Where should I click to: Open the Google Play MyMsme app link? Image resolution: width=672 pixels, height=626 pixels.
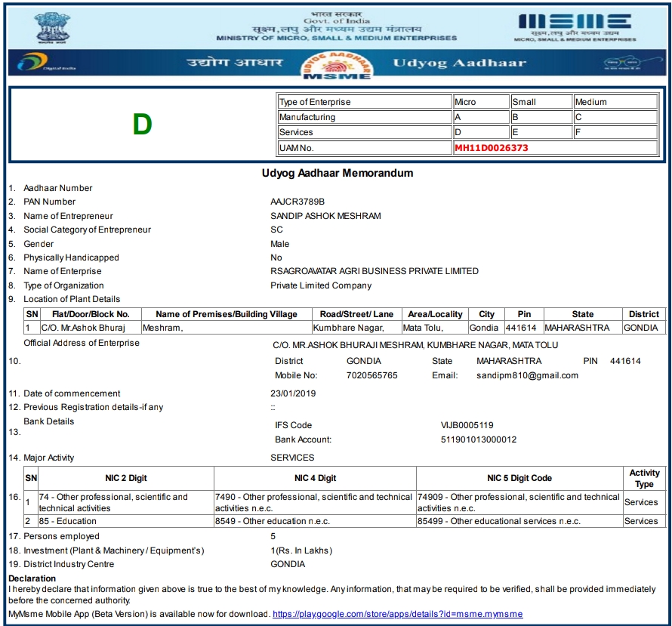pyautogui.click(x=397, y=614)
